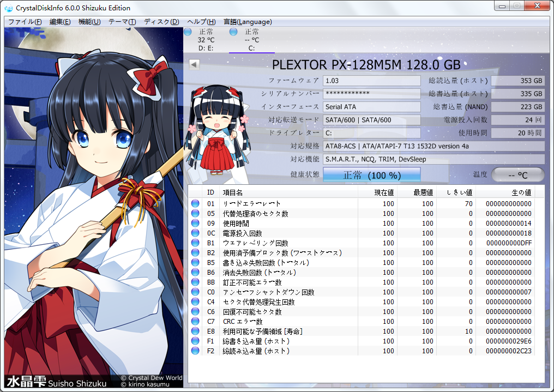Click the ファームウェア 1.03 field

(x=371, y=81)
